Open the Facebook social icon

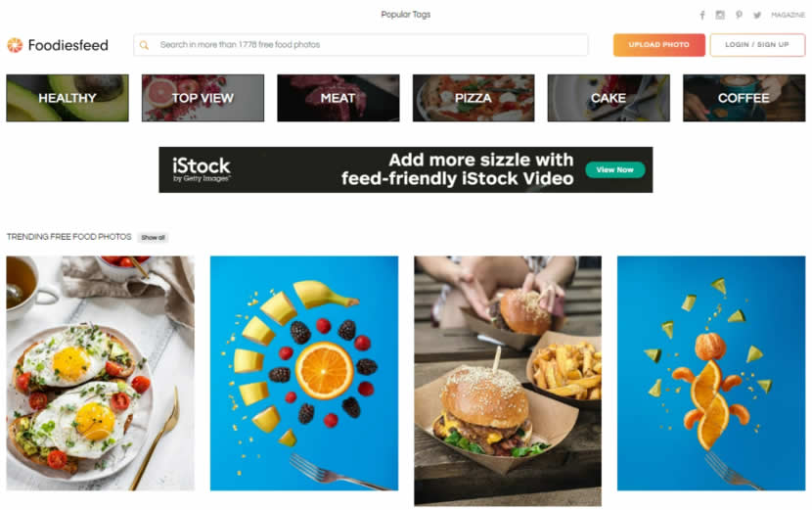[702, 15]
